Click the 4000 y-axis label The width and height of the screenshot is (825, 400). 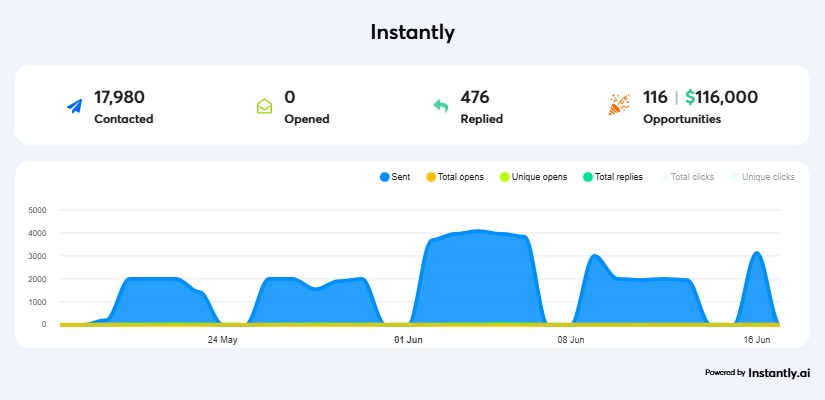click(37, 233)
